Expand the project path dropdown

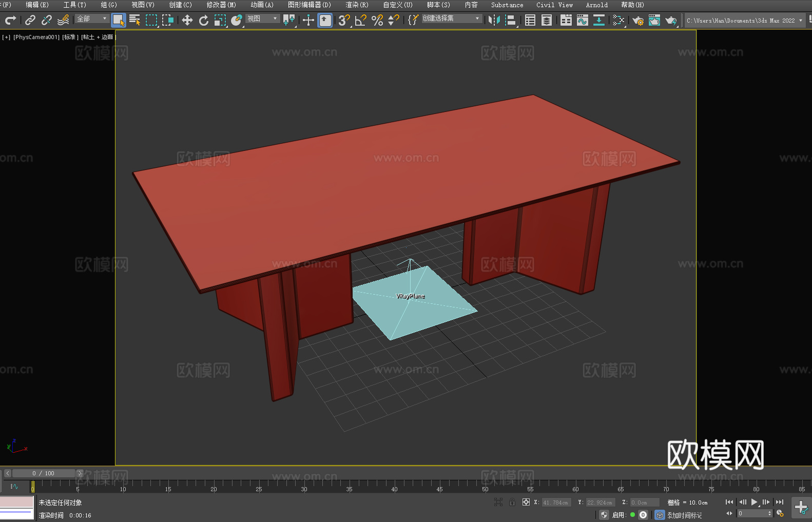tap(801, 21)
